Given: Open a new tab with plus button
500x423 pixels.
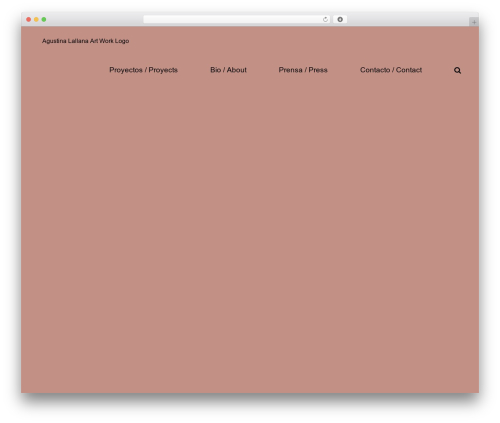Looking at the screenshot, I should 474,22.
